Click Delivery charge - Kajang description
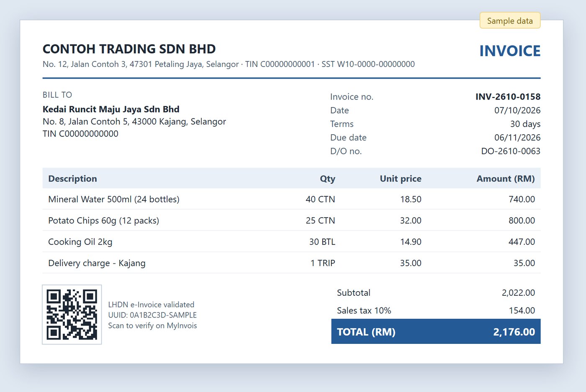 coord(97,263)
